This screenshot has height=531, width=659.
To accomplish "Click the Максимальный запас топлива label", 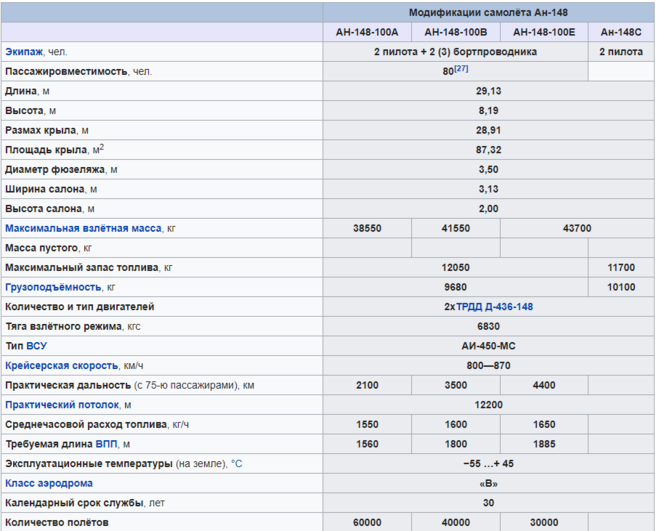I will coord(82,267).
